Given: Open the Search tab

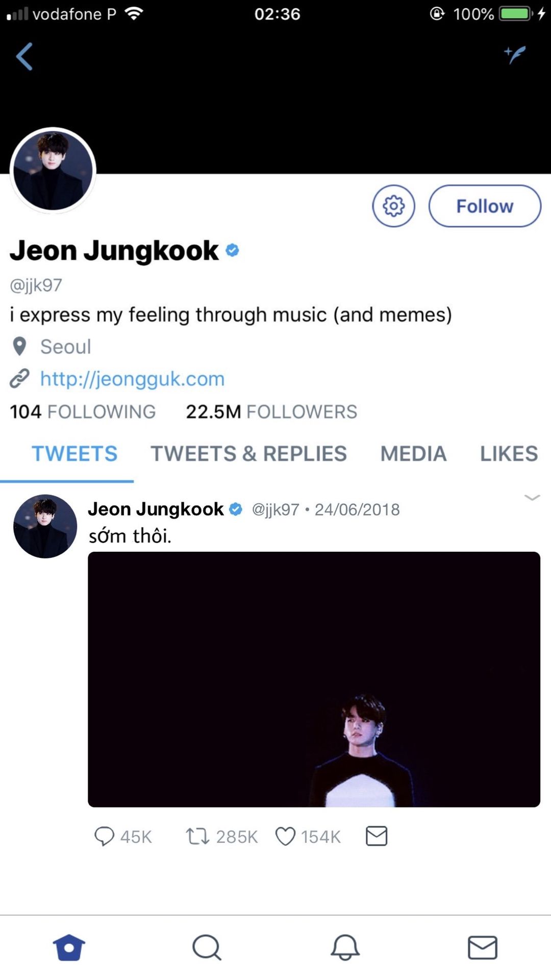Looking at the screenshot, I should coord(207,948).
